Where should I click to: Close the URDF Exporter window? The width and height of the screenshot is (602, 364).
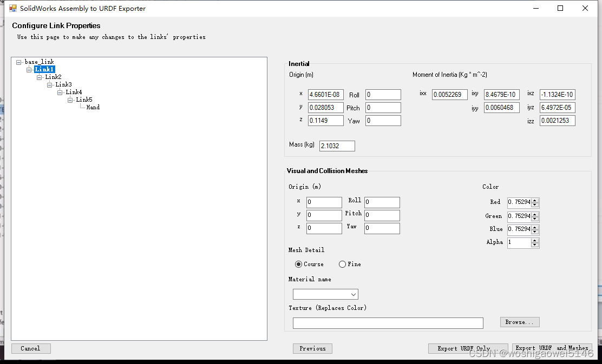[585, 8]
